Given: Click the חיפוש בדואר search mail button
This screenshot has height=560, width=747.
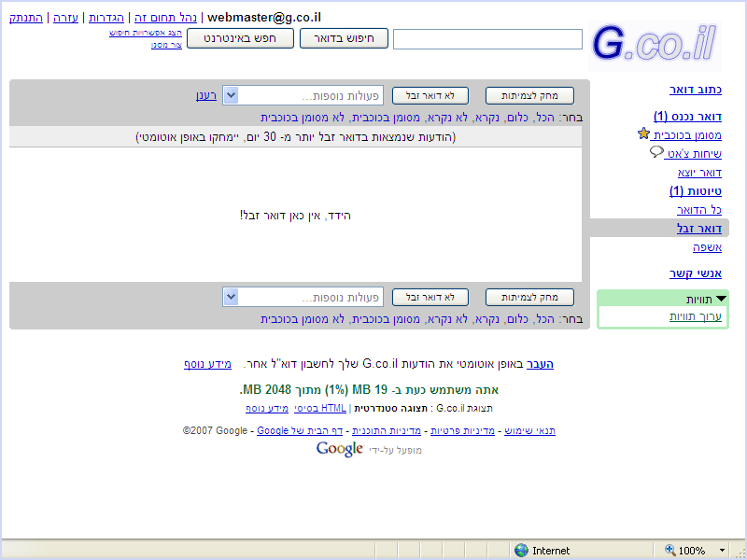Looking at the screenshot, I should coord(344,38).
